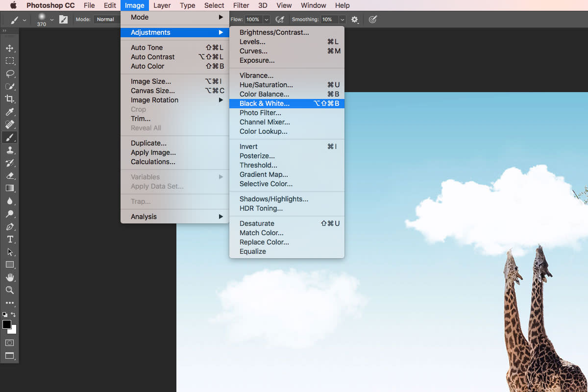Click the Flow value field
The width and height of the screenshot is (588, 392).
253,20
